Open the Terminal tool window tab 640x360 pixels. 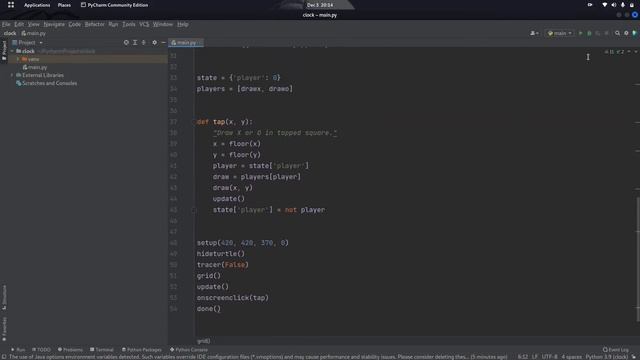(x=102, y=350)
